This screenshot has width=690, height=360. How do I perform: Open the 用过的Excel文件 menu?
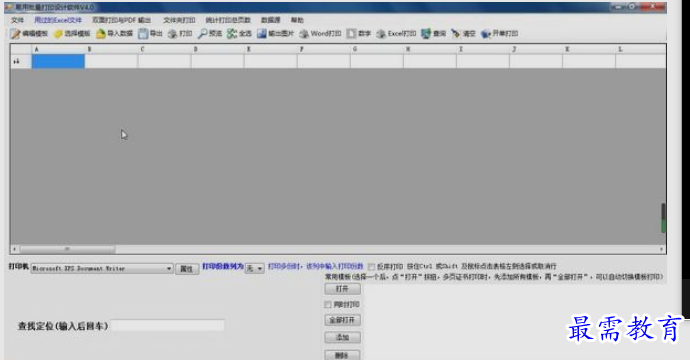coord(58,20)
